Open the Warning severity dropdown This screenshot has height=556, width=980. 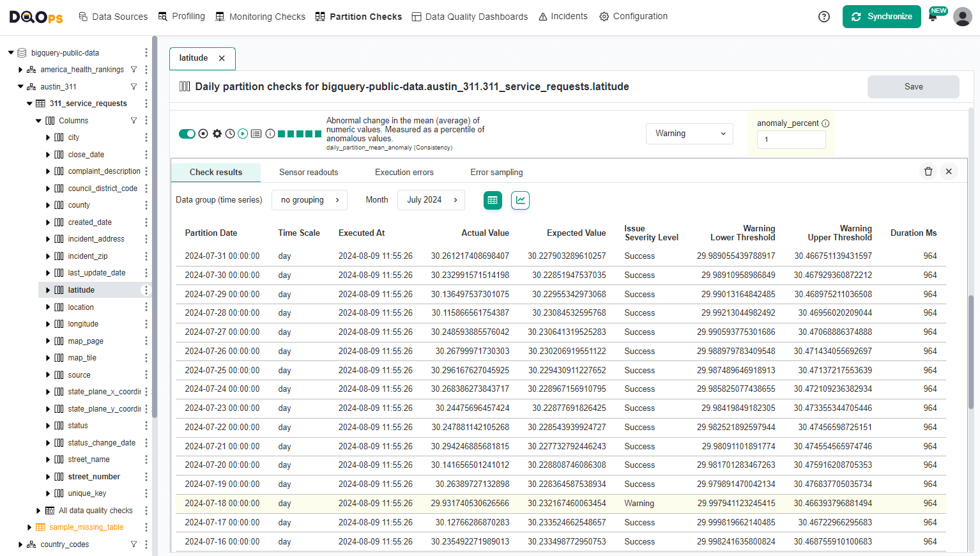(x=689, y=134)
